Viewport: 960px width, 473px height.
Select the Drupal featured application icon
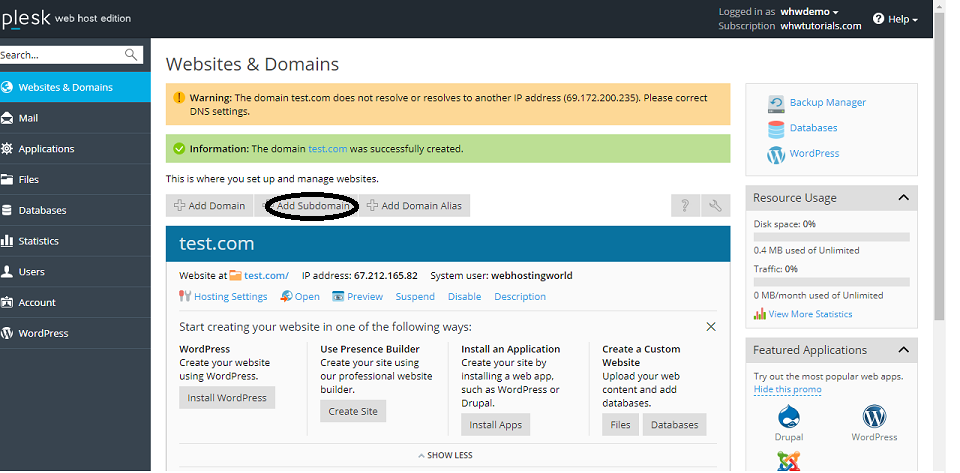(x=788, y=416)
